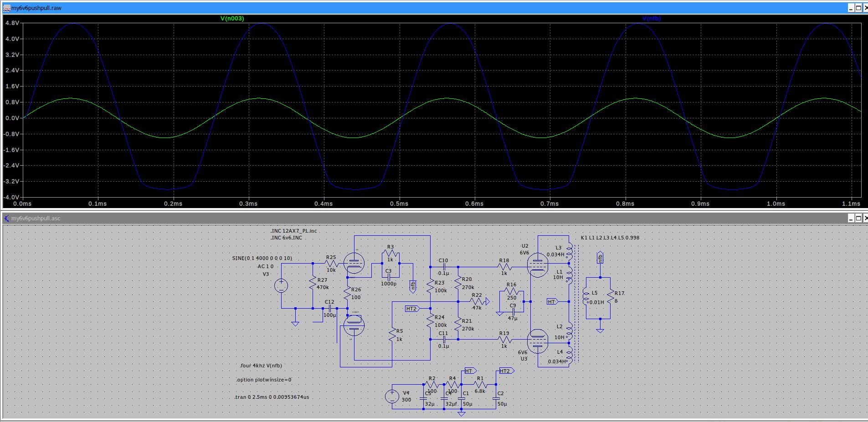Select power supply resistor R2 100
This screenshot has width=868, height=422.
pos(432,385)
